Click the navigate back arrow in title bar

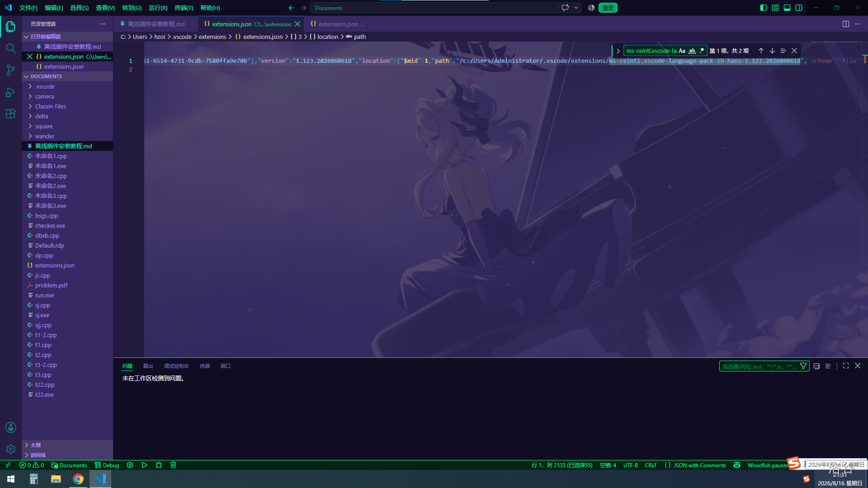tap(291, 8)
